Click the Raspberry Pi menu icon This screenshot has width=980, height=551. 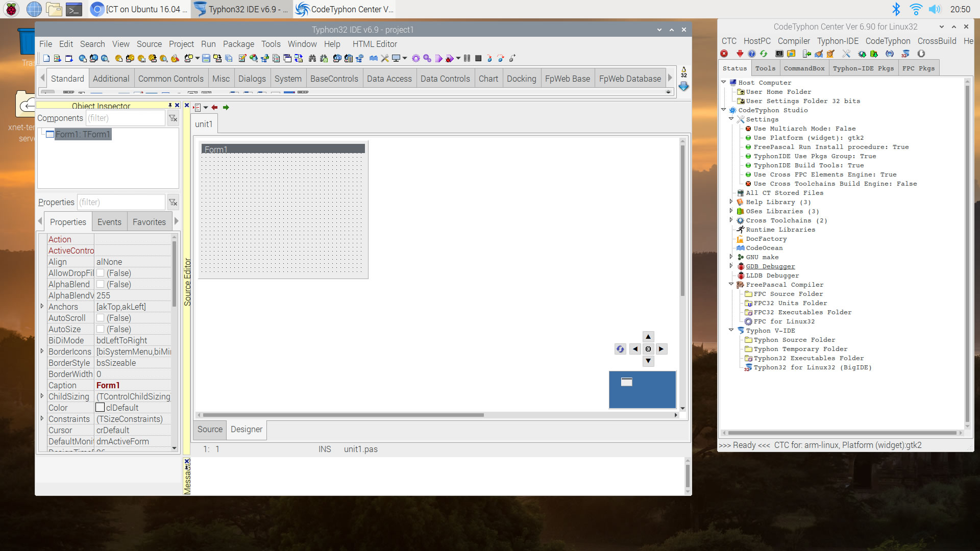(11, 9)
